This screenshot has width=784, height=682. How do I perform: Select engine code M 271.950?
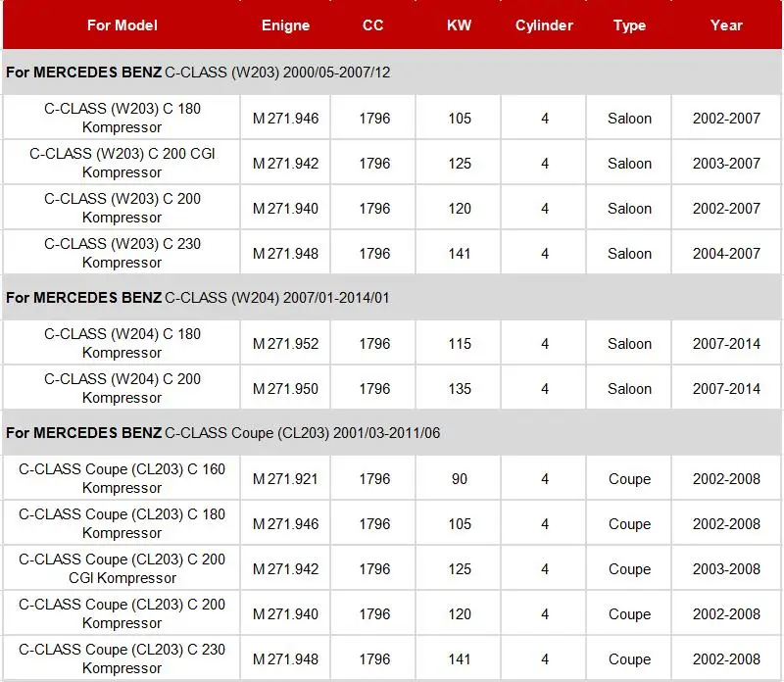285,388
